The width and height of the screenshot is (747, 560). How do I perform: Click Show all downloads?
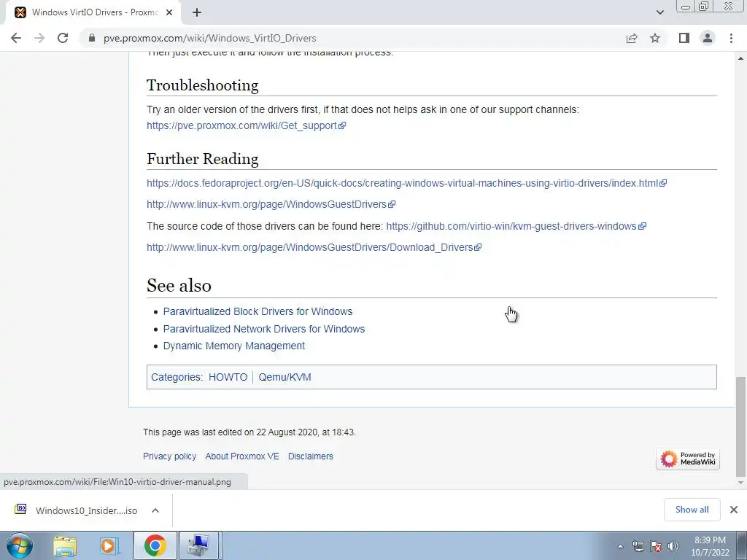pyautogui.click(x=692, y=510)
